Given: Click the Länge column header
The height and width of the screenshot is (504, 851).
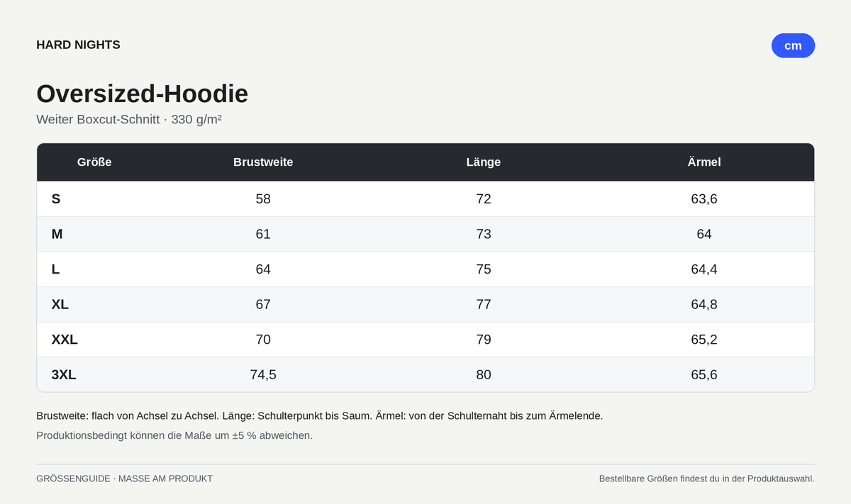Looking at the screenshot, I should tap(484, 162).
